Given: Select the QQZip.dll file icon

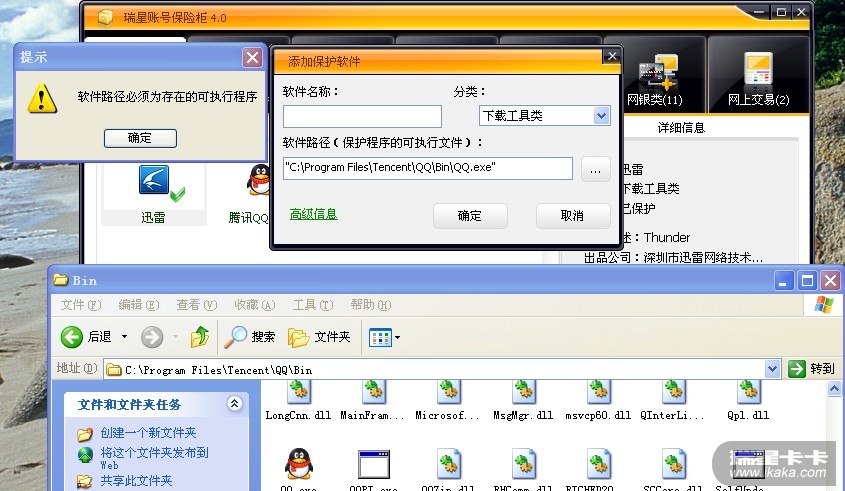Looking at the screenshot, I should 448,464.
